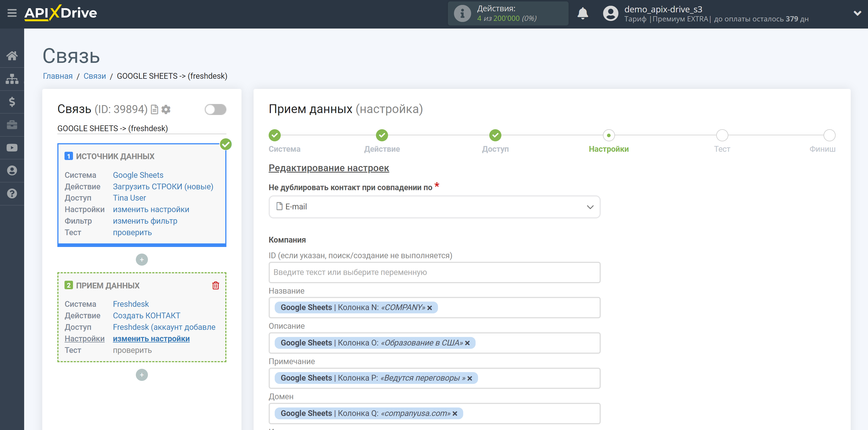The image size is (868, 430).
Task: Open the connections sitemap icon in sidebar
Action: pyautogui.click(x=12, y=79)
